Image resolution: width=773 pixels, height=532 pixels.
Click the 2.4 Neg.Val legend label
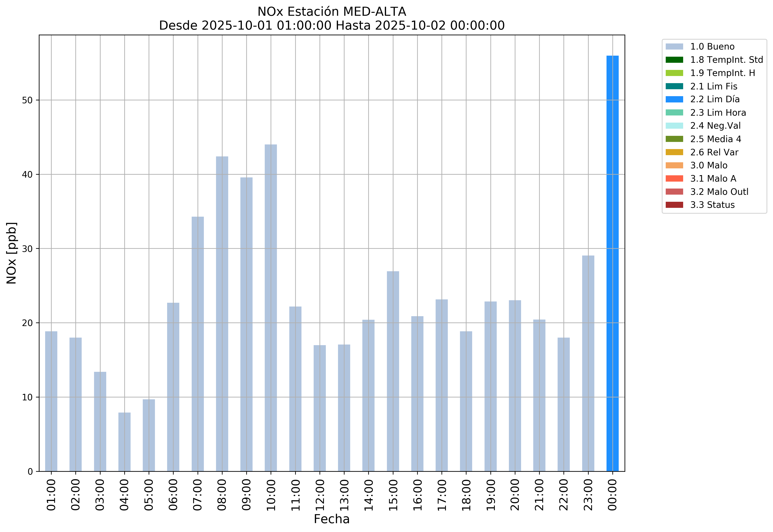(715, 126)
